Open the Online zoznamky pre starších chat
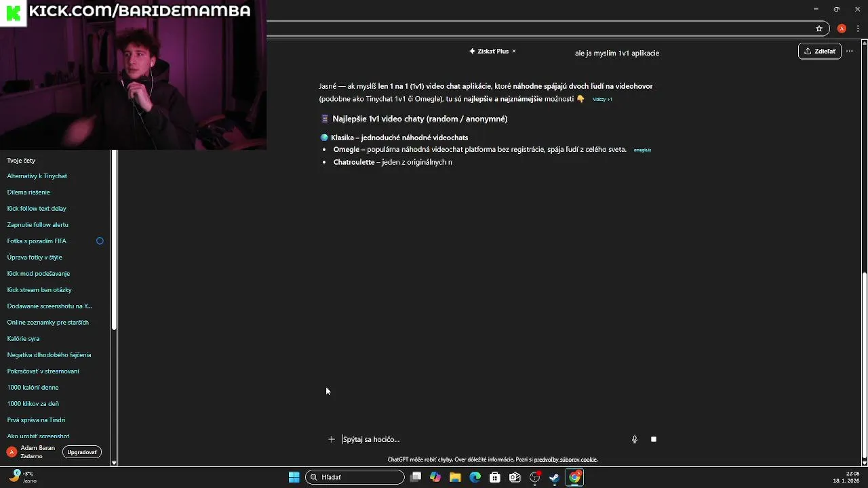This screenshot has width=868, height=488. pos(47,323)
